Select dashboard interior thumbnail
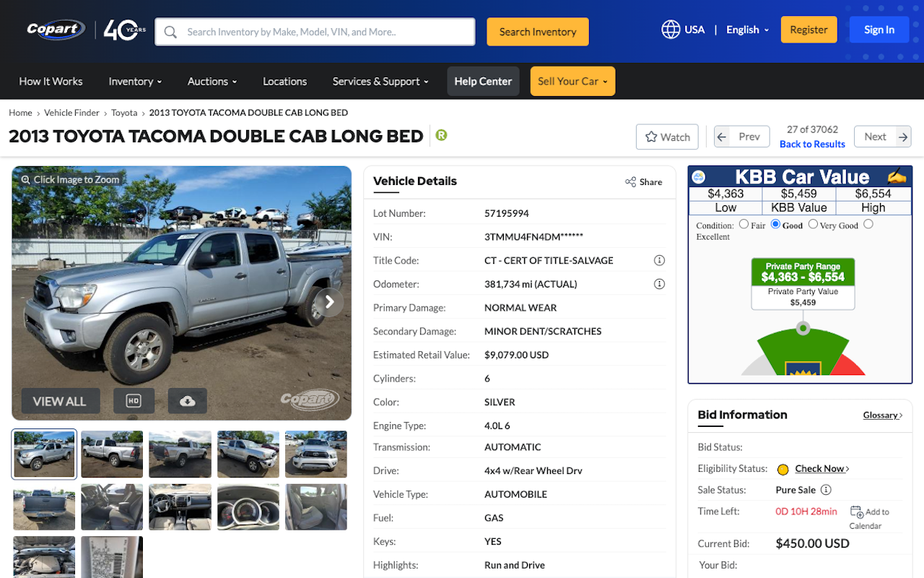The image size is (924, 578). click(180, 507)
